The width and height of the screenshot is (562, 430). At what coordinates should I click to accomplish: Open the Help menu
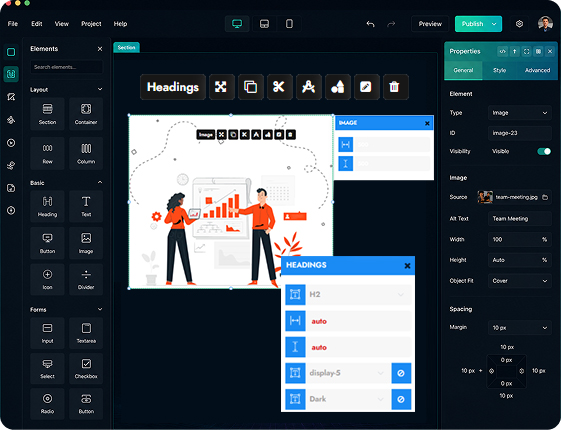tap(120, 24)
